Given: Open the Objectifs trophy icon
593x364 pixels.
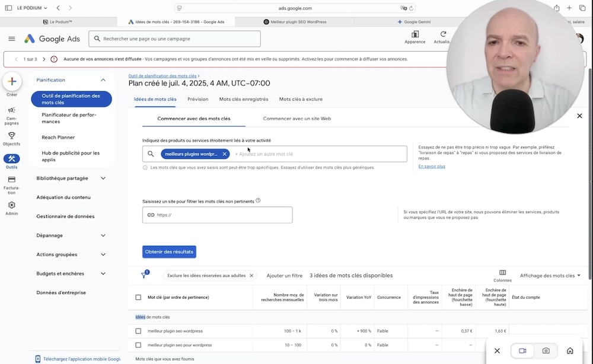Looking at the screenshot, I should point(12,136).
